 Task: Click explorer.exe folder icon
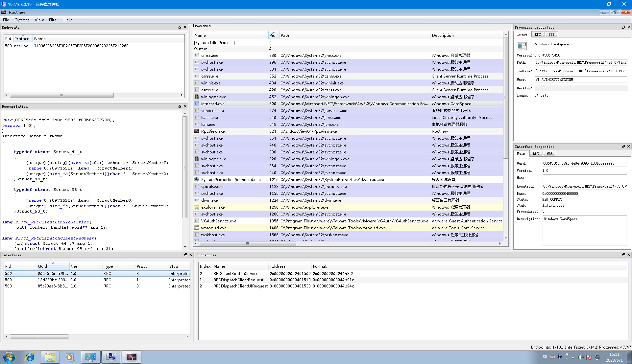pos(197,207)
